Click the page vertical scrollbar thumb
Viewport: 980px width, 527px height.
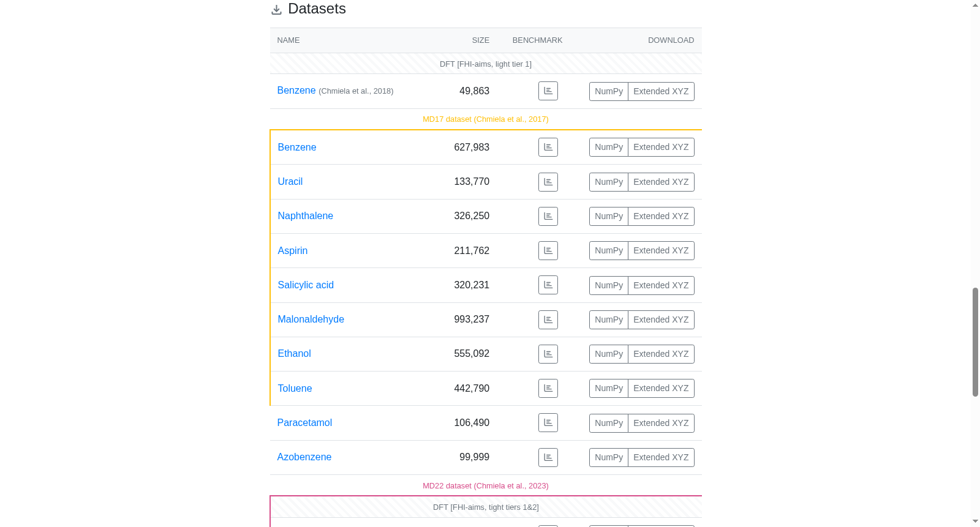point(975,342)
